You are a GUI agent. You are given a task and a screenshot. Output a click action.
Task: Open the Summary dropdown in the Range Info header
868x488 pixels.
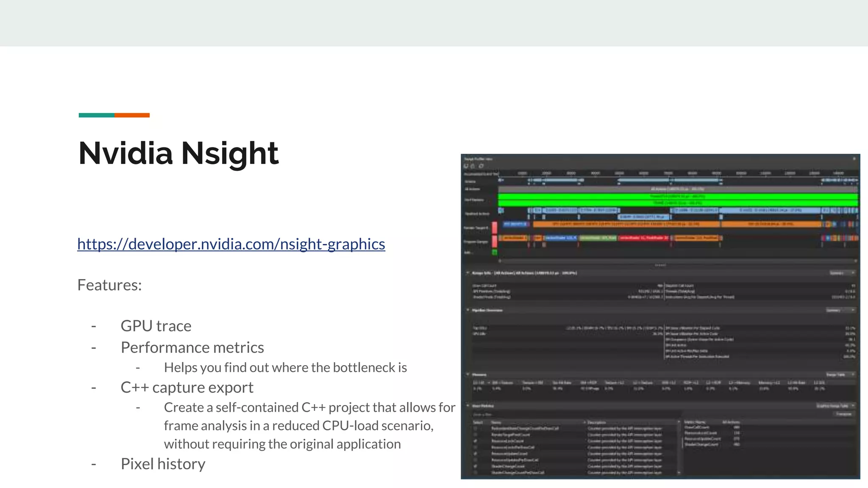(842, 273)
